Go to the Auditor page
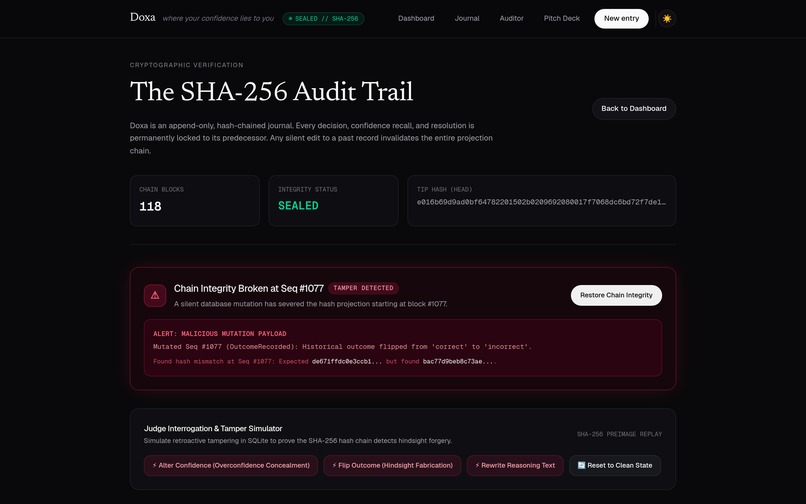The height and width of the screenshot is (504, 806). [x=511, y=19]
